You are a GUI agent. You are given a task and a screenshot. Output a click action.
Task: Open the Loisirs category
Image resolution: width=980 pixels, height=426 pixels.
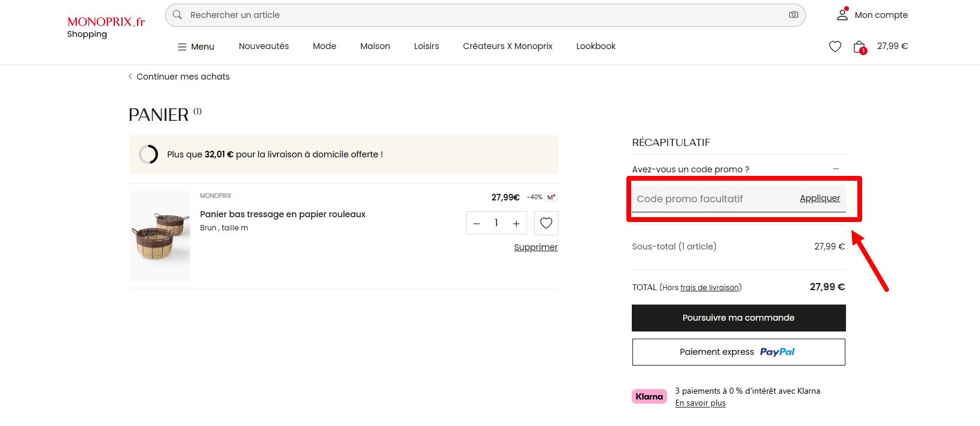[427, 46]
